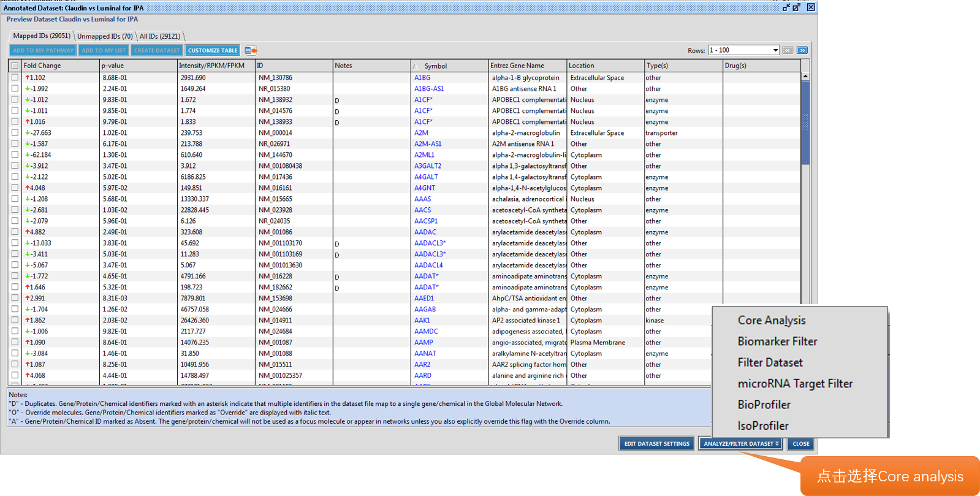Click the ID column header
980x496 pixels.
294,66
